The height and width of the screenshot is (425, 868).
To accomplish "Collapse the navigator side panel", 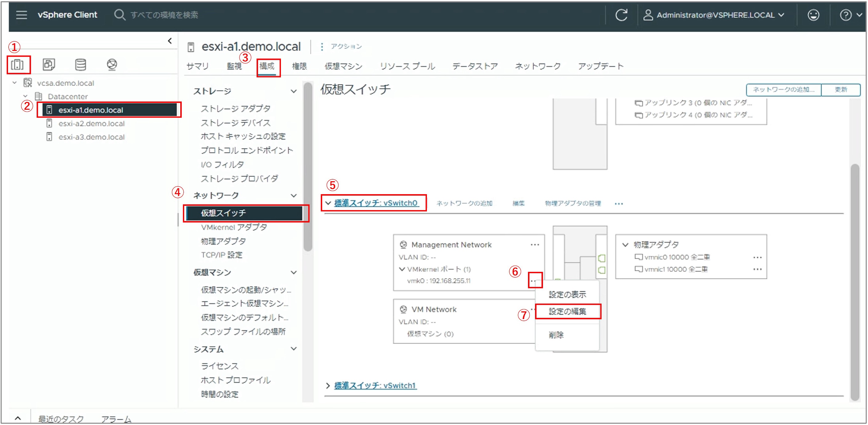I will click(x=170, y=41).
